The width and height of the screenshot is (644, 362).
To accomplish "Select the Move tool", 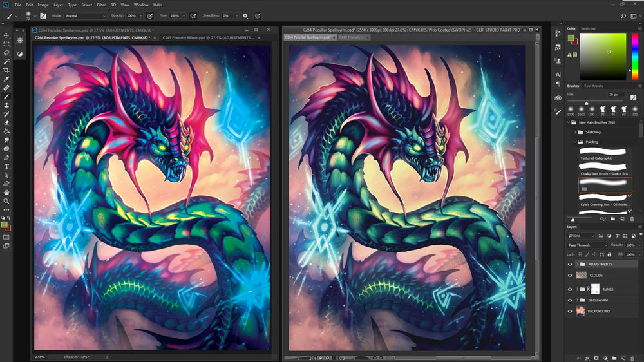I will [x=6, y=35].
